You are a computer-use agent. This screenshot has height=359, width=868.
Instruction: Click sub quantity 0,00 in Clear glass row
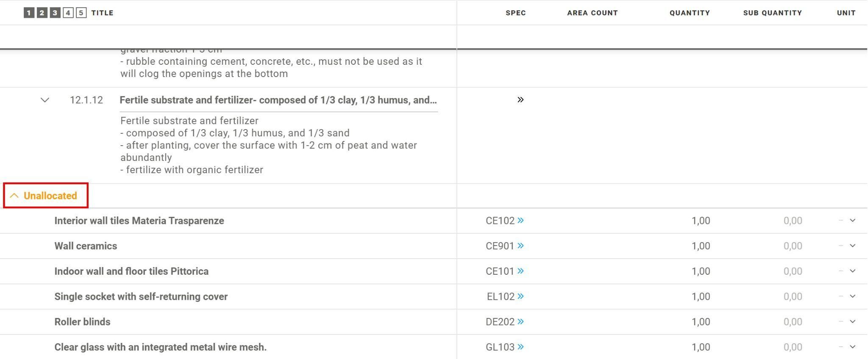pos(793,347)
